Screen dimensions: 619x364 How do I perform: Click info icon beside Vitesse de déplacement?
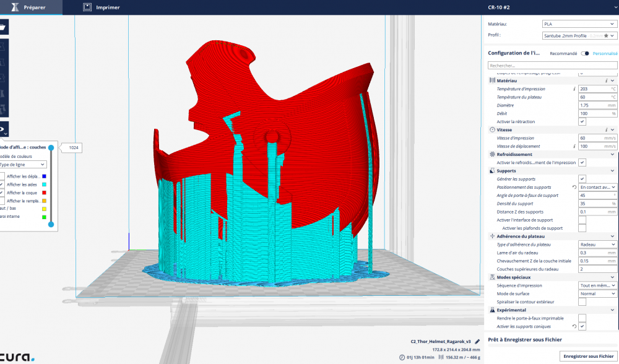574,147
